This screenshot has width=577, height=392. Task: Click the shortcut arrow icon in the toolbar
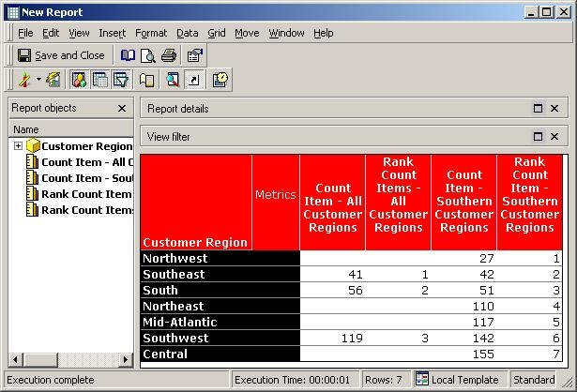pyautogui.click(x=193, y=81)
